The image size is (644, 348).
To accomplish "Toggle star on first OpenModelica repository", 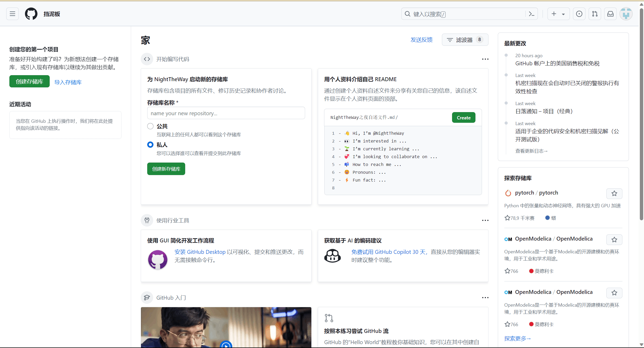I will pos(614,240).
